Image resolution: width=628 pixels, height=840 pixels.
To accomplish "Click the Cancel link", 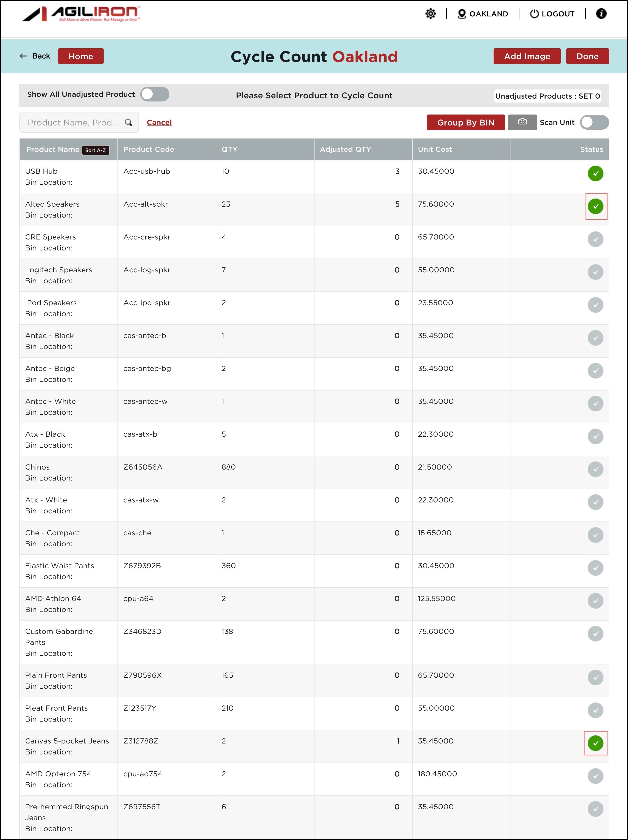I will (159, 122).
